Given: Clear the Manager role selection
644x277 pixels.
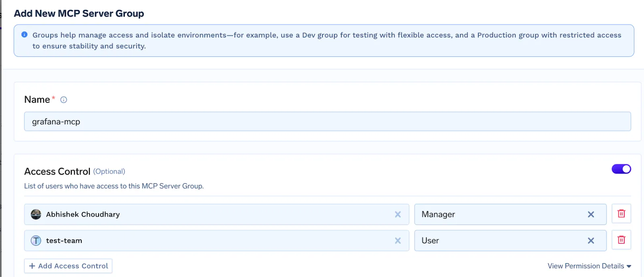Looking at the screenshot, I should point(590,215).
